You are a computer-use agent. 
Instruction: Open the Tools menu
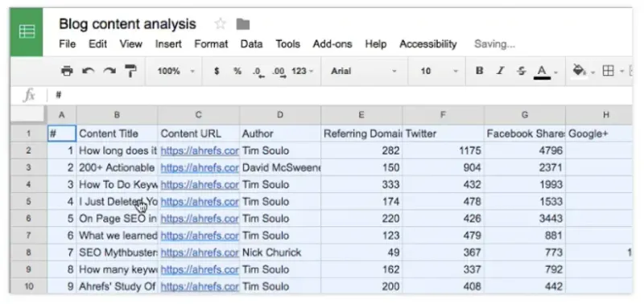288,44
